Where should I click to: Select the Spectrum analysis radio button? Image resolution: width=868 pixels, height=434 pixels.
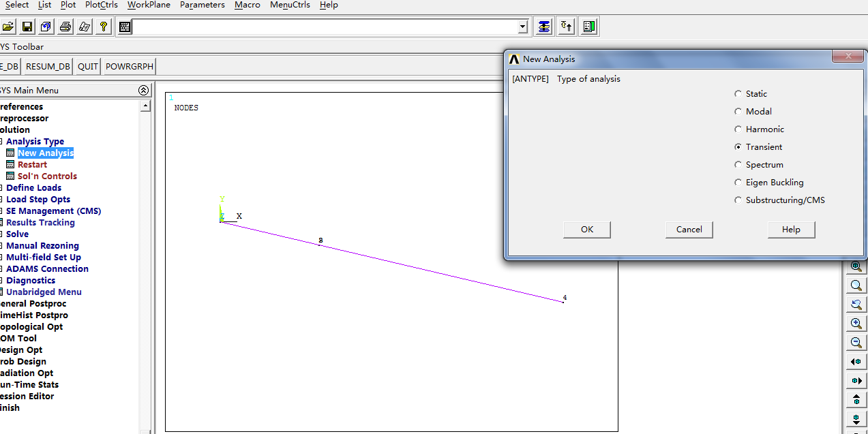[738, 165]
